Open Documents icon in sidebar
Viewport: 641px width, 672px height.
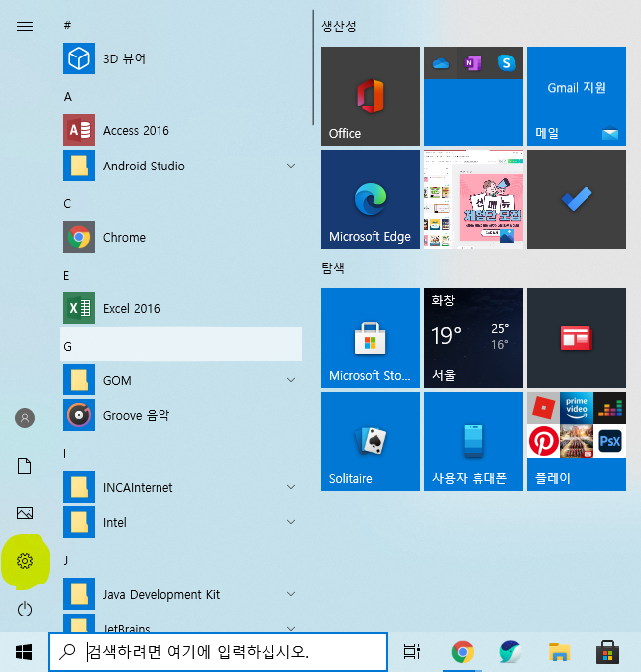pos(25,466)
